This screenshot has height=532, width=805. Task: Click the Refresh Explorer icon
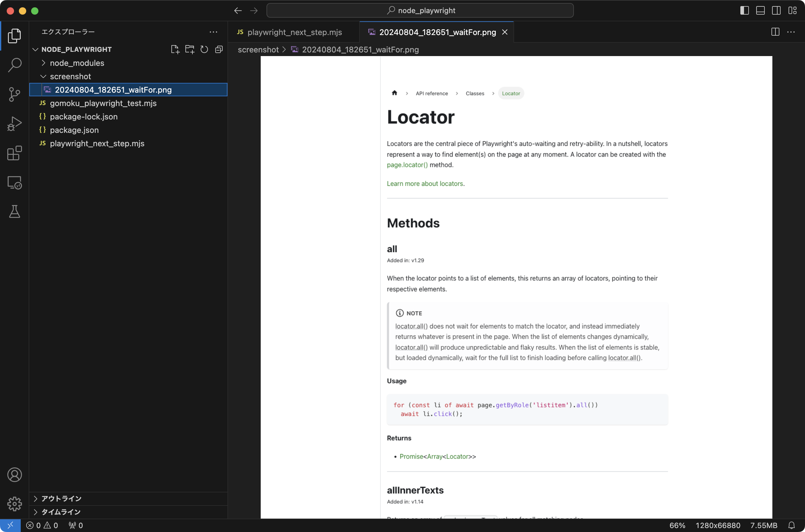pyautogui.click(x=204, y=50)
